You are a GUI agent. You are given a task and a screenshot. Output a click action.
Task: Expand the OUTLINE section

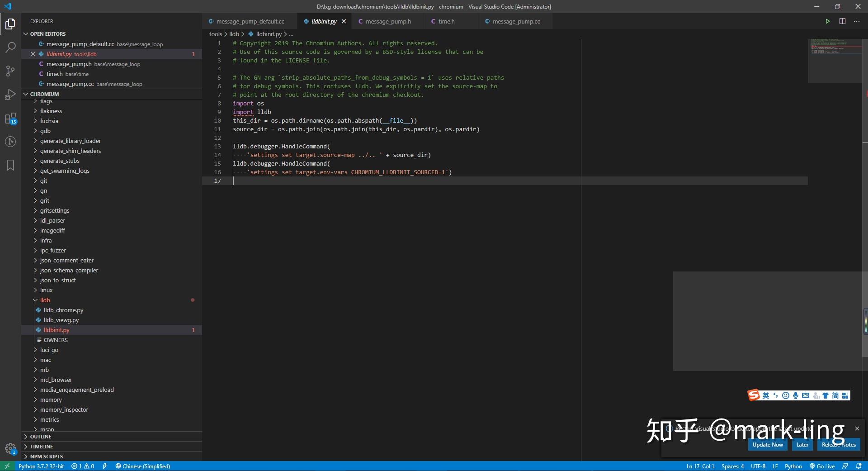point(40,437)
